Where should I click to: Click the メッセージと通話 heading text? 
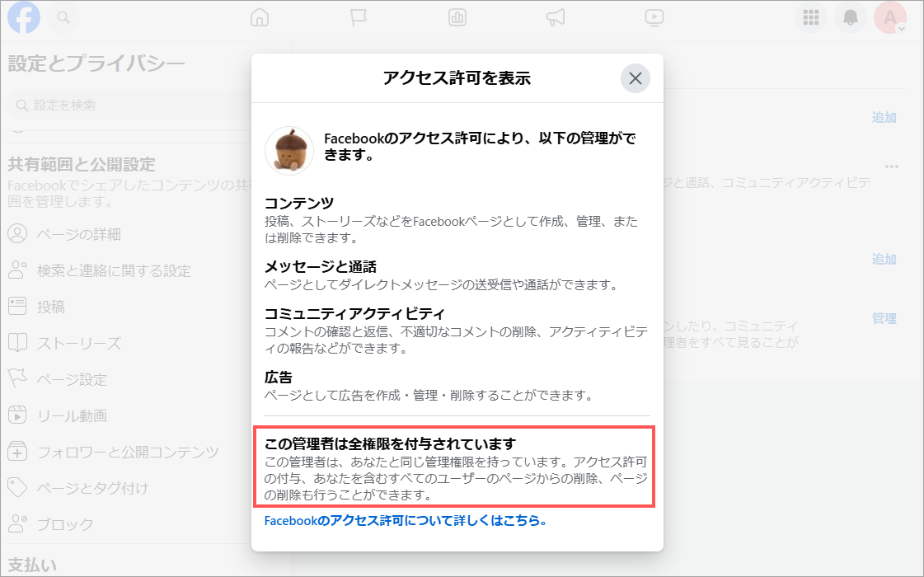[320, 267]
